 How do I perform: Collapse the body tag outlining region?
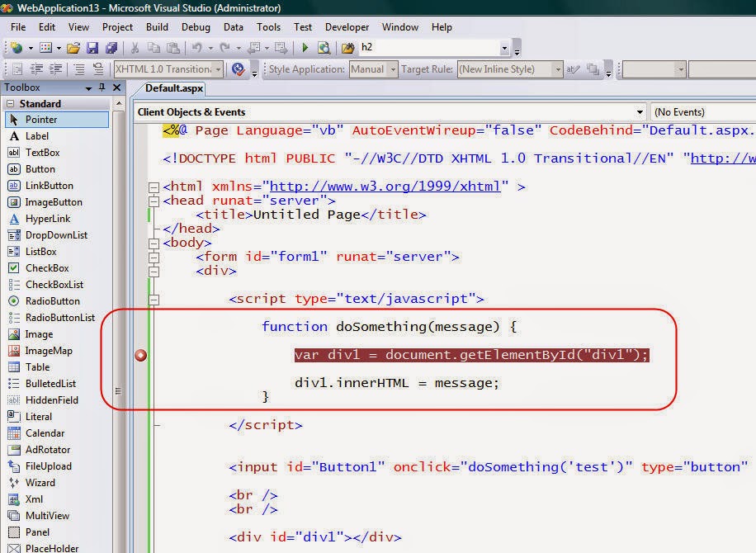point(154,243)
